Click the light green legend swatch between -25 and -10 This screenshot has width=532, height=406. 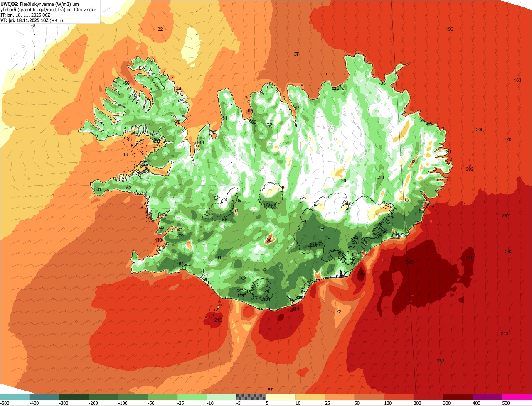point(192,397)
